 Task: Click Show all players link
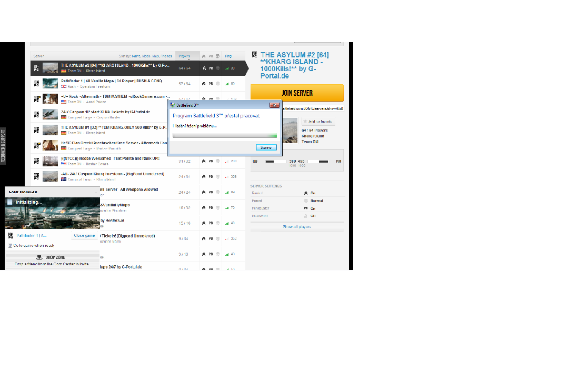(x=297, y=227)
